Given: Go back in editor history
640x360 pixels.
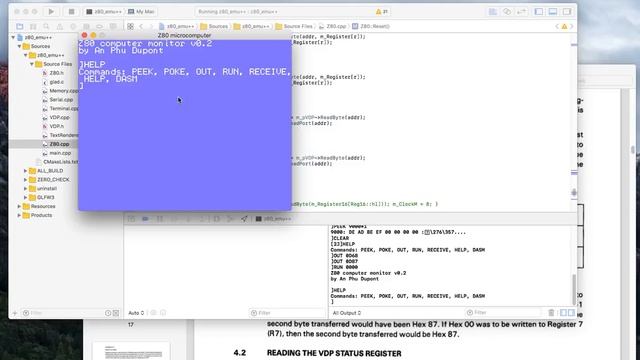Looking at the screenshot, I should (141, 26).
